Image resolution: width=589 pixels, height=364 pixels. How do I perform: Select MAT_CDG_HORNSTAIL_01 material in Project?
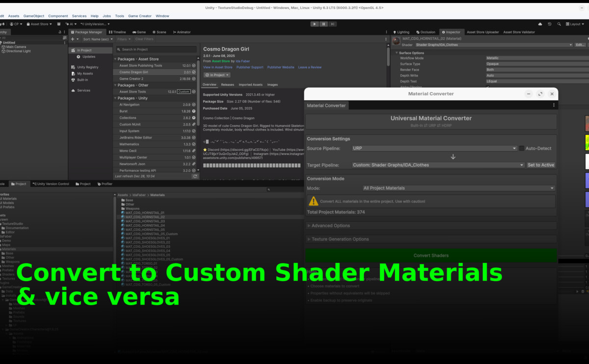[x=144, y=212]
